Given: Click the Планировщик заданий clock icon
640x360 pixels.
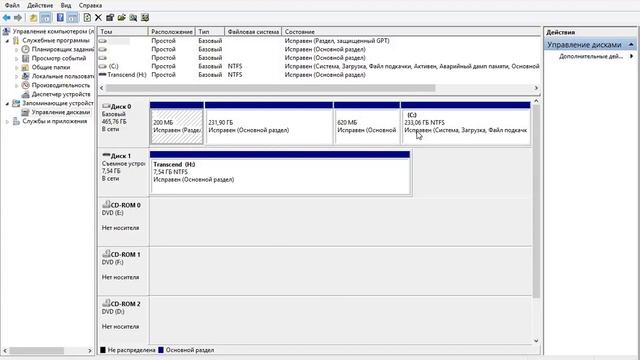Looking at the screenshot, I should coord(25,49).
